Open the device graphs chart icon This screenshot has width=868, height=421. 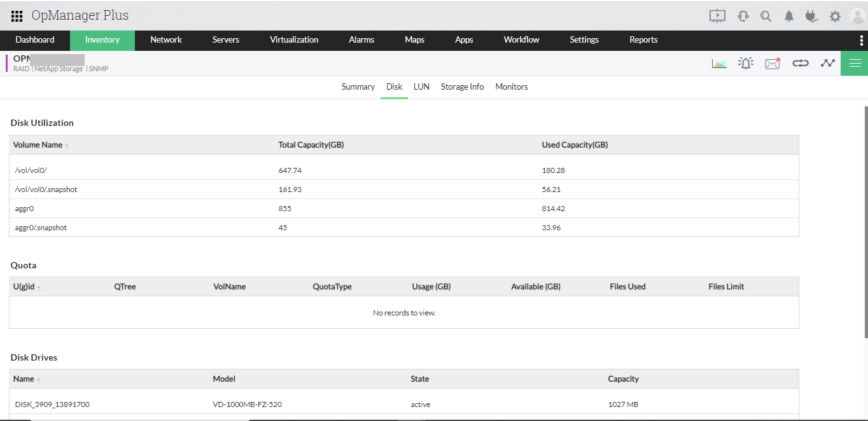pyautogui.click(x=719, y=64)
